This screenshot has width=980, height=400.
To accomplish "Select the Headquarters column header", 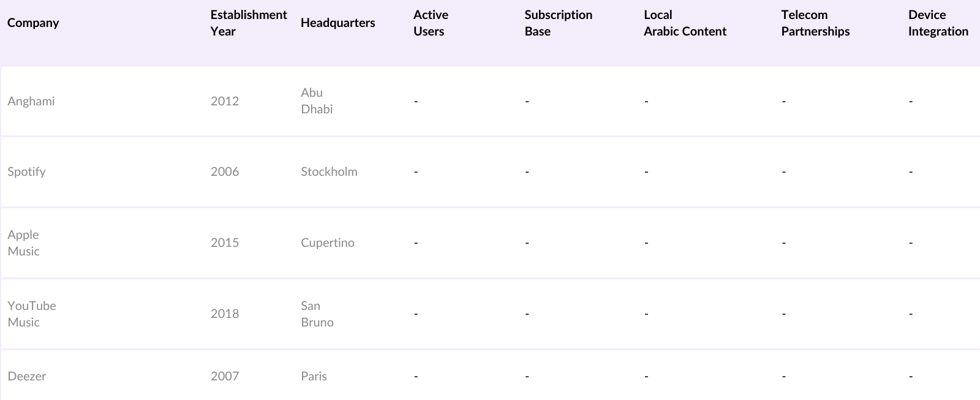I will [x=337, y=23].
